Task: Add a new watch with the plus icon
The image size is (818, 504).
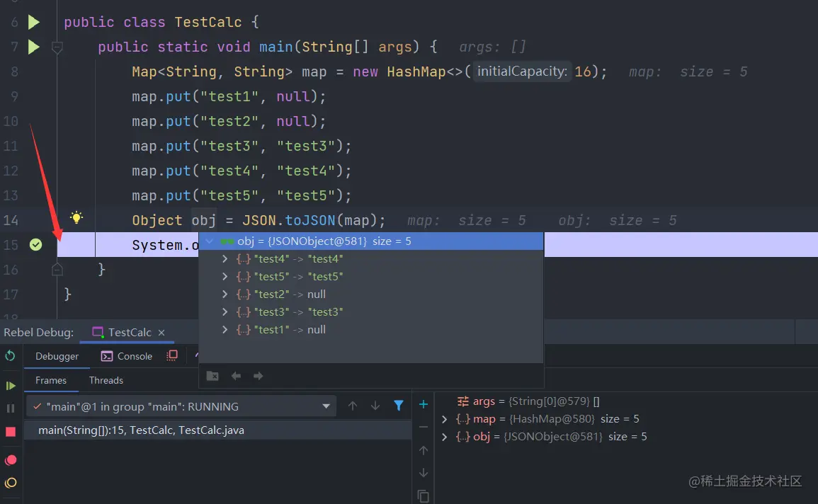Action: 424,404
